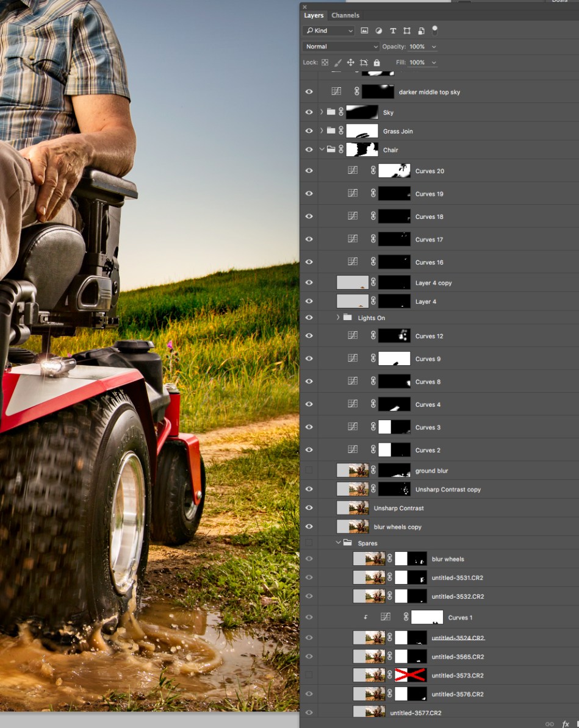Open the Normal blend mode dropdown
This screenshot has width=579, height=728.
point(341,46)
